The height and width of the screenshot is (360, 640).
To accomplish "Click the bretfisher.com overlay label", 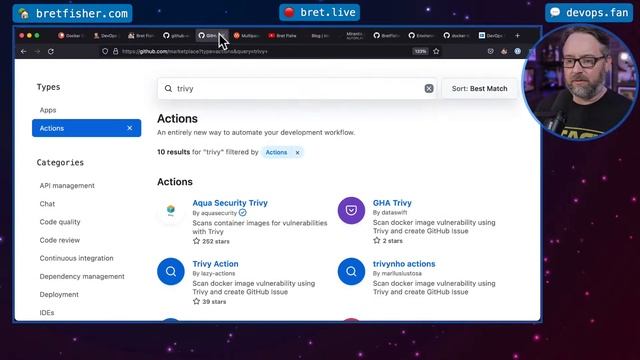I will 73,13.
